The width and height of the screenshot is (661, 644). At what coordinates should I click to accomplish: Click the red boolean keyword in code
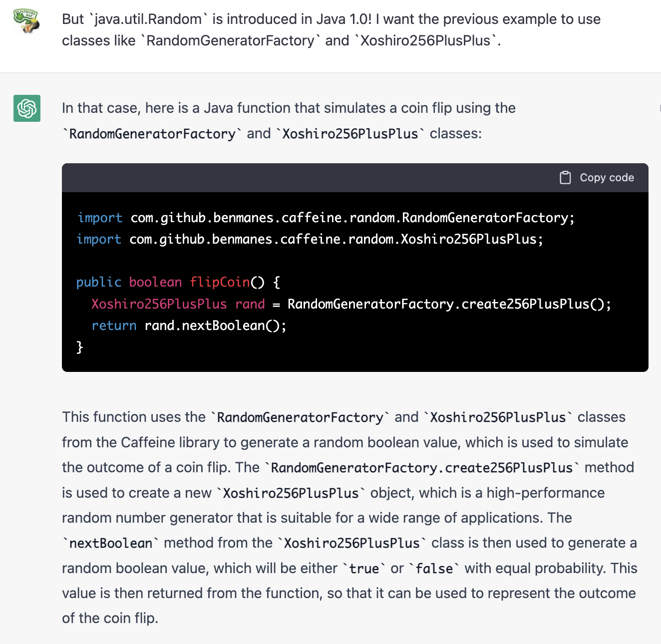(155, 282)
